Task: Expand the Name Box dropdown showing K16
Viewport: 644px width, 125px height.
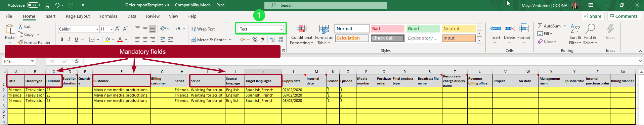Action: point(33,61)
